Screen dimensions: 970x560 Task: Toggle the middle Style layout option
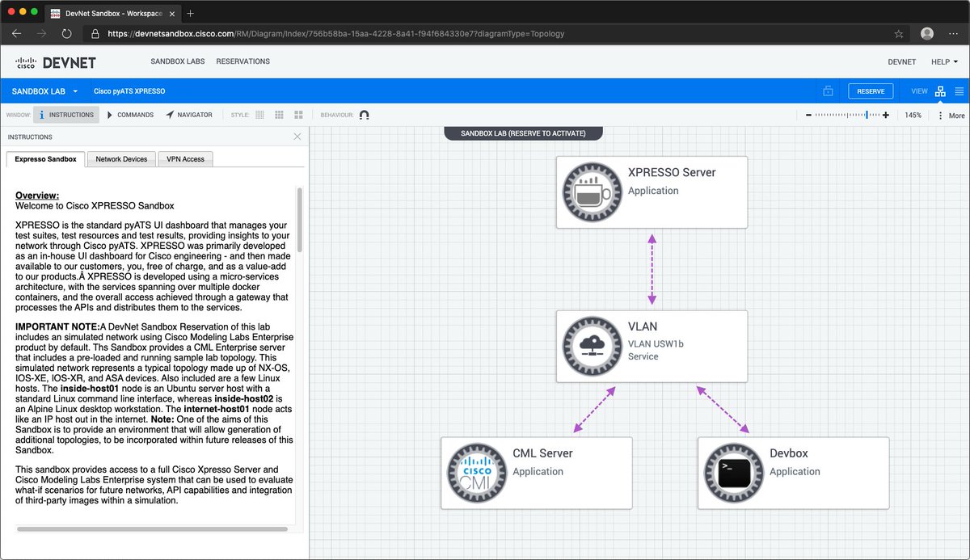[x=279, y=115]
